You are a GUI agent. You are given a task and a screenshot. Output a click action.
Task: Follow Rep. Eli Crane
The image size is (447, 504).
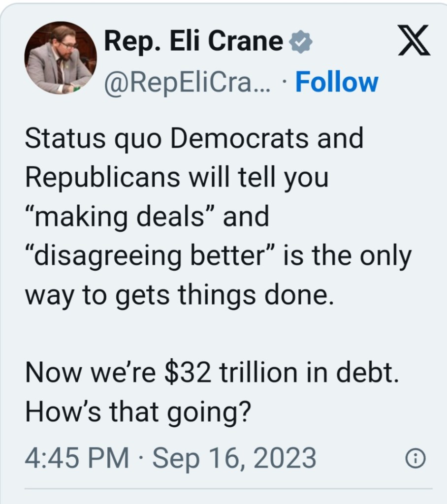(337, 82)
